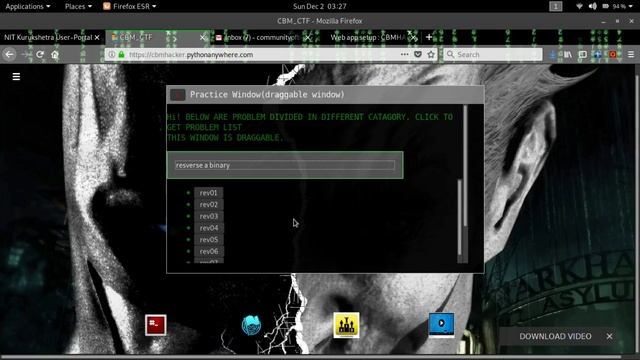Screen dimensions: 640x360
Task: Switch to the NIT Kurukshetra User-Portal tab
Action: [x=48, y=38]
